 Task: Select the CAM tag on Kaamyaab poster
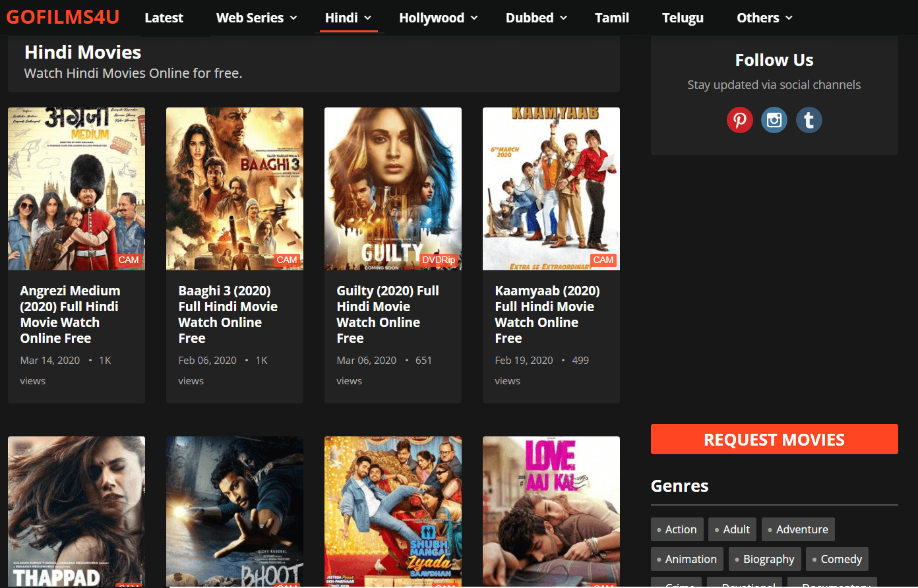click(603, 260)
